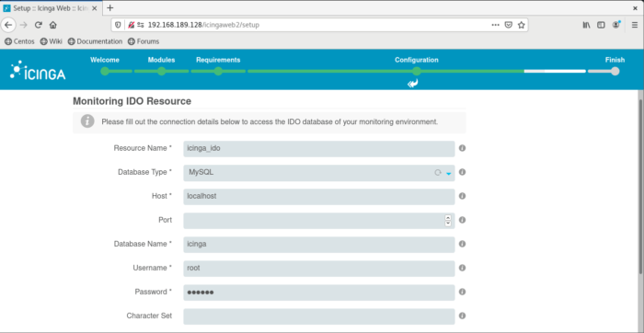Click the Finish step marker
Image resolution: width=644 pixels, height=333 pixels.
(615, 71)
